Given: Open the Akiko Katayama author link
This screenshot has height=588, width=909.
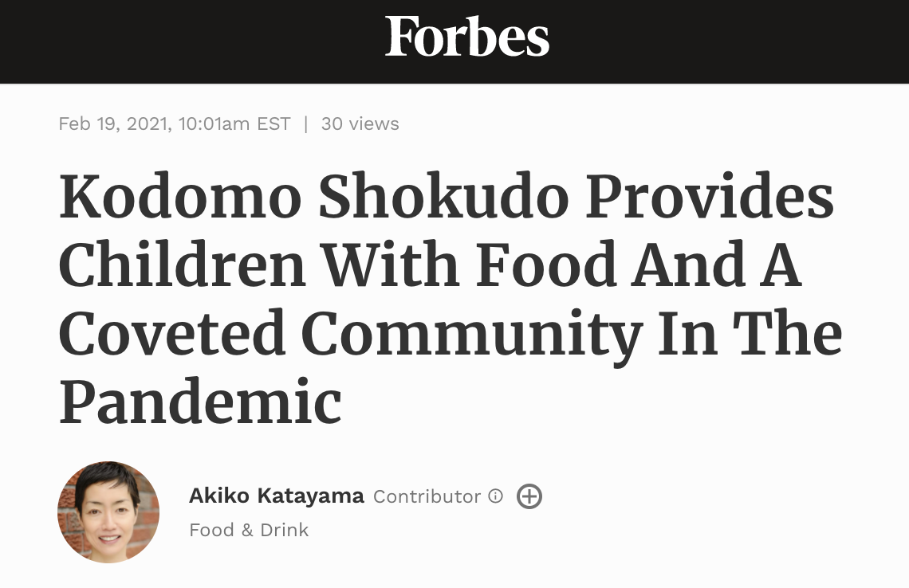Looking at the screenshot, I should (x=276, y=496).
